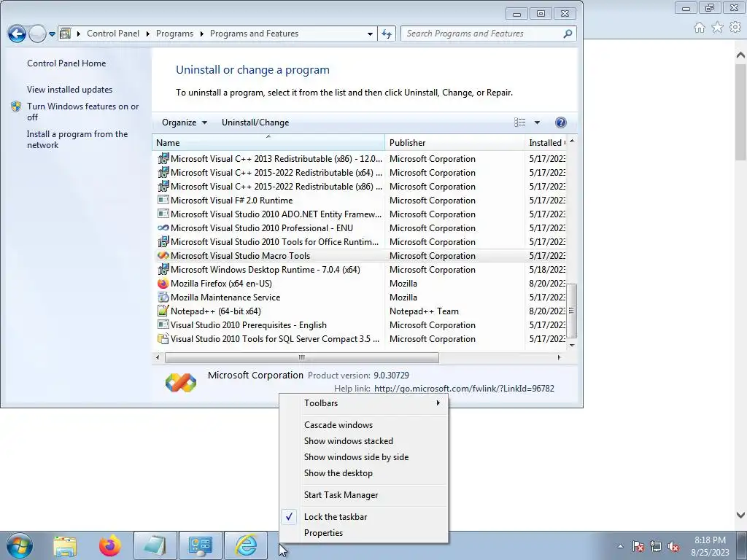The image size is (747, 560).
Task: Open Firefox from the taskbar
Action: click(109, 545)
